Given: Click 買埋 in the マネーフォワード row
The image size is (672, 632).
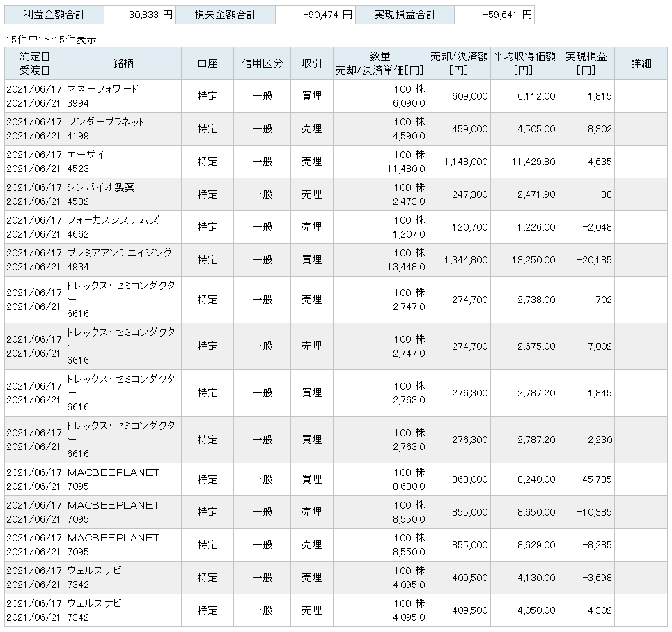Looking at the screenshot, I should click(312, 96).
